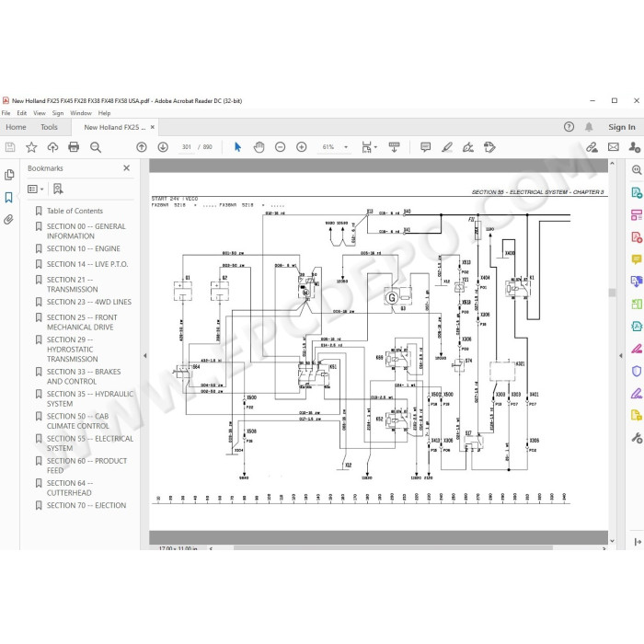Collapse the left navigation pane arrow
This screenshot has width=644, height=644.
(x=145, y=356)
